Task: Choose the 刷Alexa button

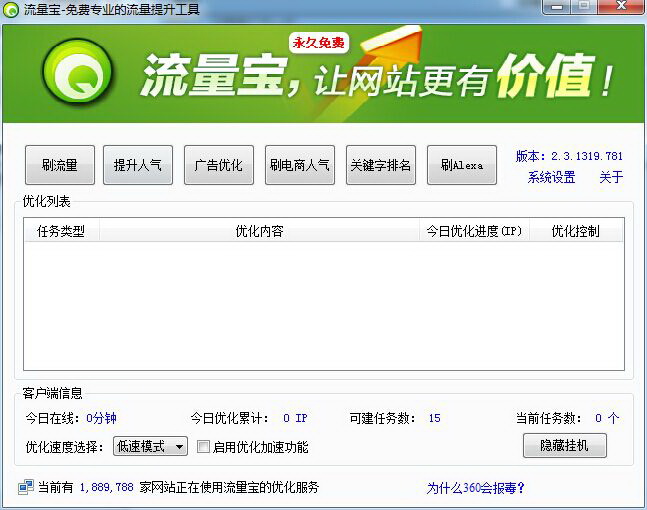Action: pyautogui.click(x=462, y=165)
